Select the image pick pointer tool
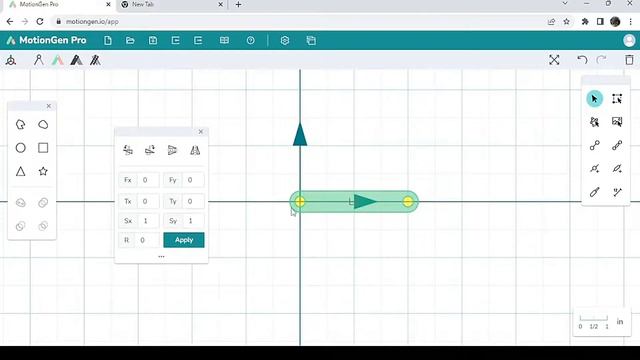The width and height of the screenshot is (640, 360). click(x=617, y=122)
